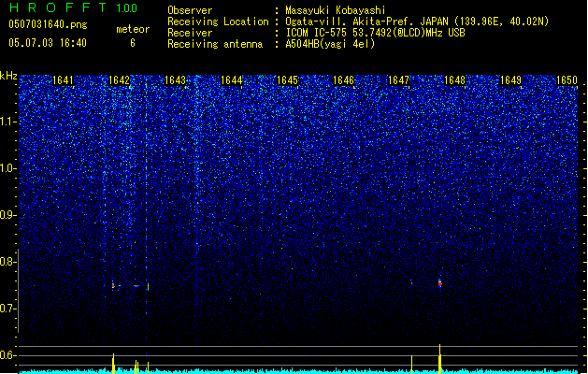Click the Observer label

[x=190, y=10]
